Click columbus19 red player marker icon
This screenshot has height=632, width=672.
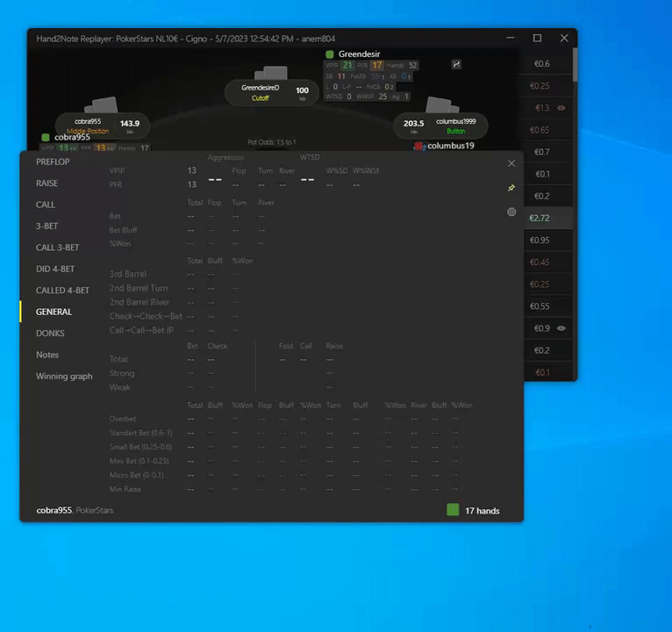click(x=418, y=146)
